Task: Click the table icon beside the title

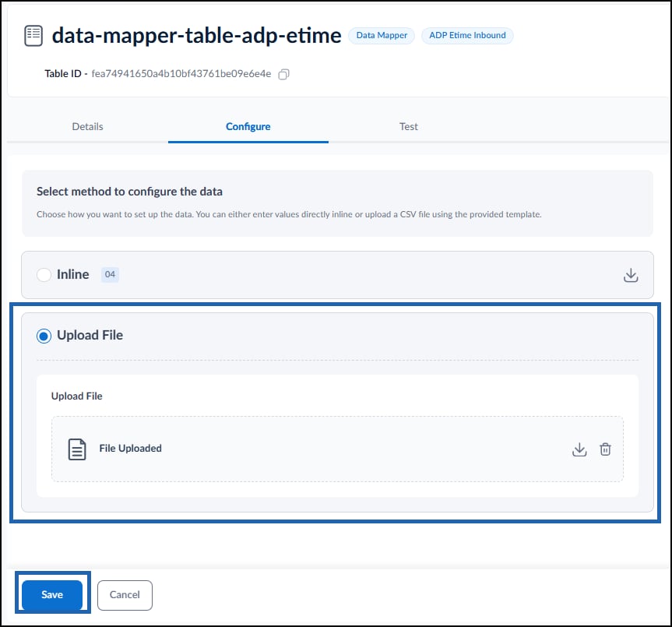Action: (33, 36)
